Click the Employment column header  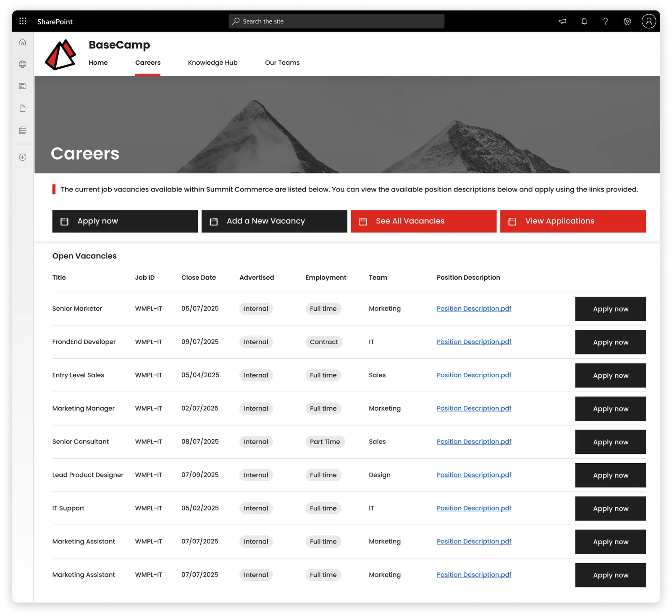tap(326, 278)
